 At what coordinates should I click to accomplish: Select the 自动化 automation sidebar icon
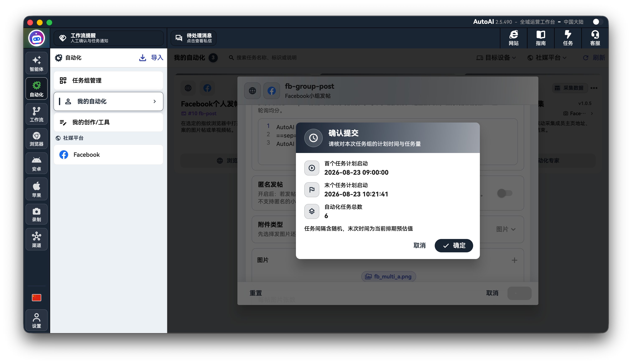click(37, 88)
